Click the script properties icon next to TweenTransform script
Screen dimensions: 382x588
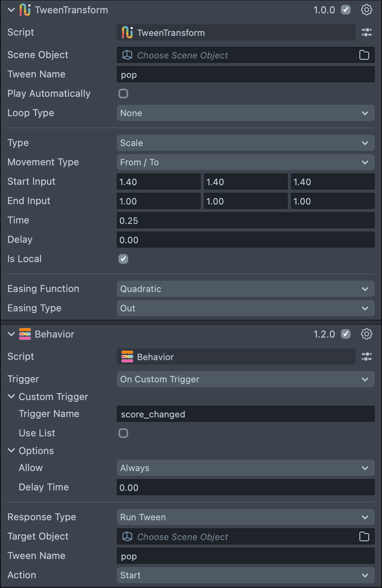(366, 33)
